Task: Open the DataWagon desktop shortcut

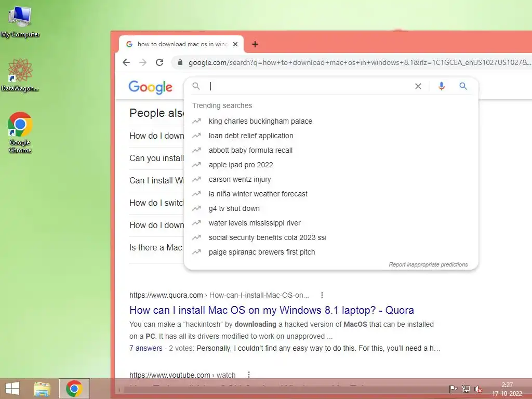Action: (x=20, y=75)
